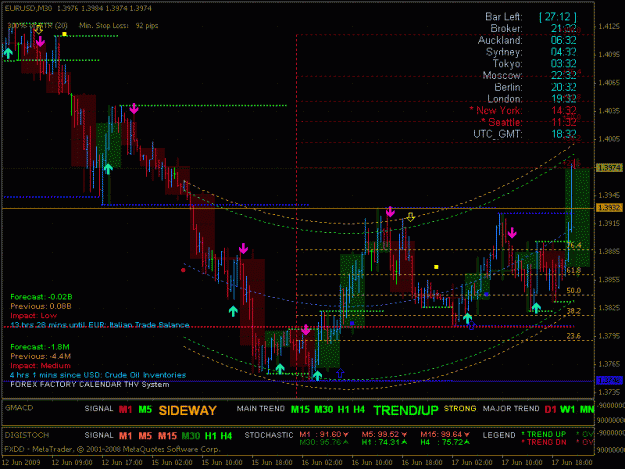
Task: Click the orange SIDEWAY signal label
Action: click(x=188, y=410)
